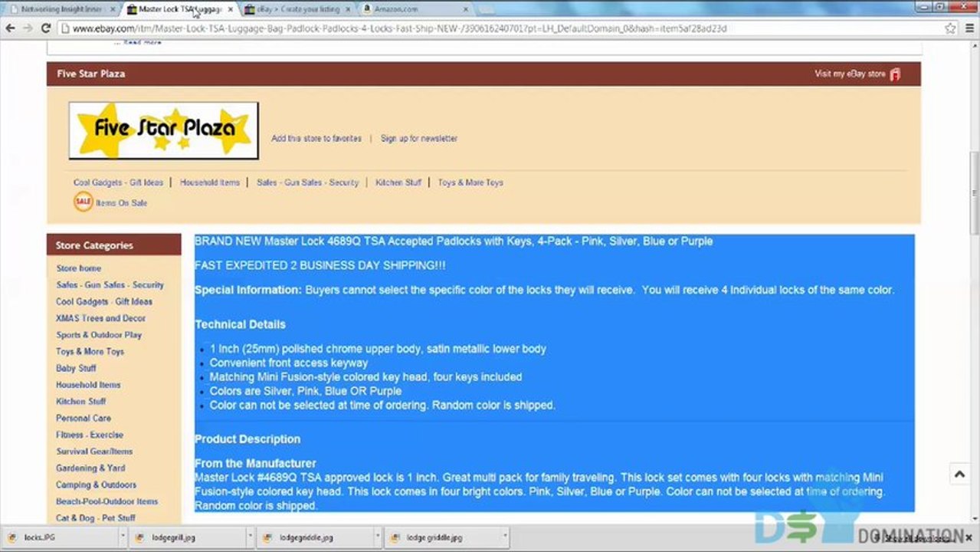Close the Networking Insight tab
The image size is (980, 552).
pos(113,9)
